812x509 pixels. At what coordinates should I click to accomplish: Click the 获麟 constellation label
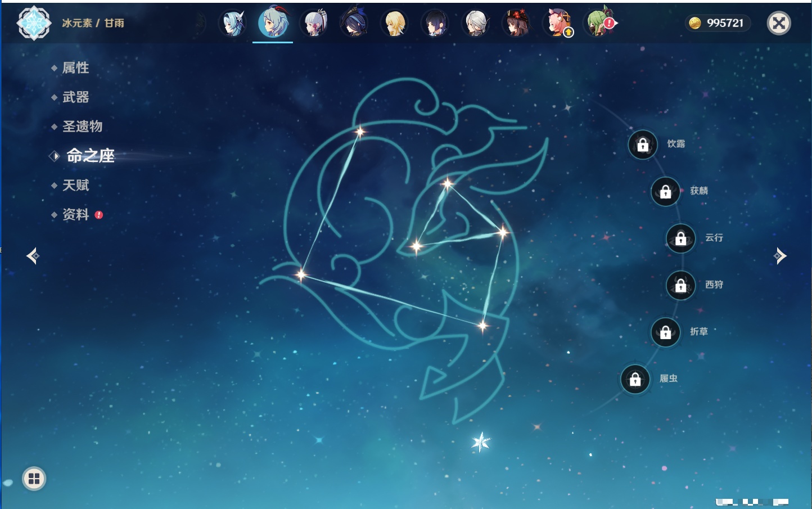tap(699, 191)
